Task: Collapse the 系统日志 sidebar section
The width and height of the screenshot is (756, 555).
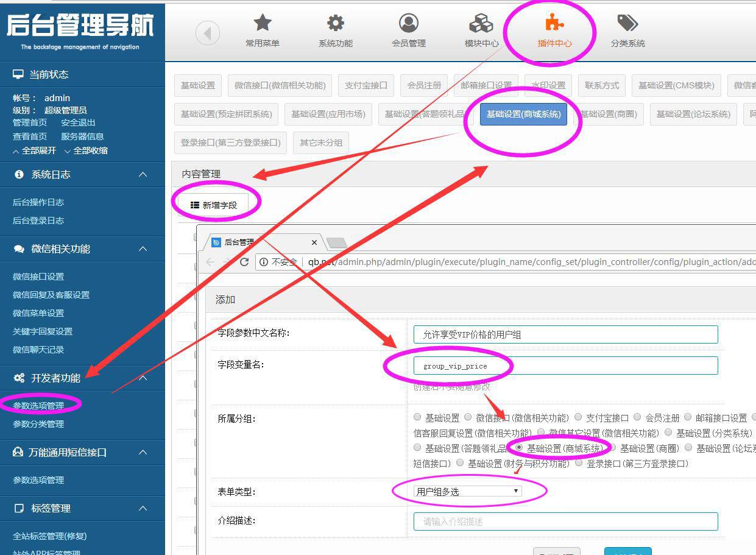Action: 143,175
